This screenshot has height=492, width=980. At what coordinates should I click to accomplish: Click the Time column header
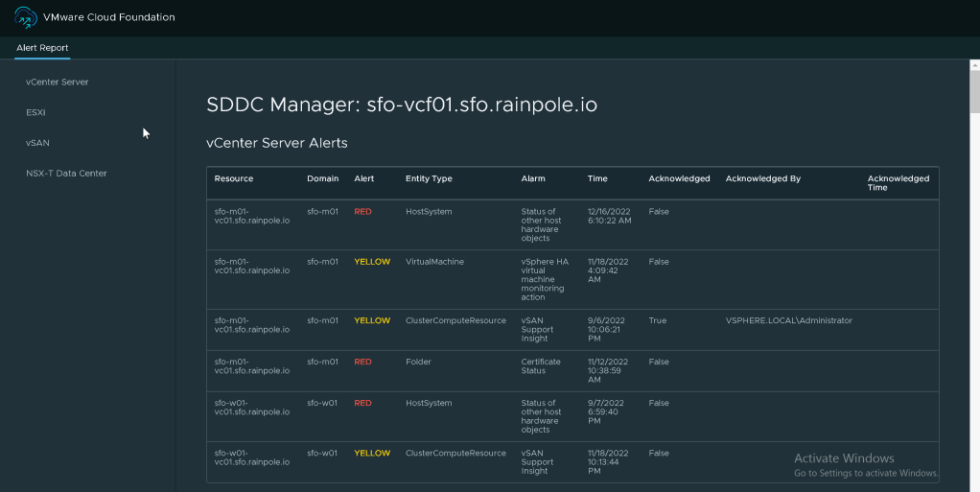pos(597,178)
